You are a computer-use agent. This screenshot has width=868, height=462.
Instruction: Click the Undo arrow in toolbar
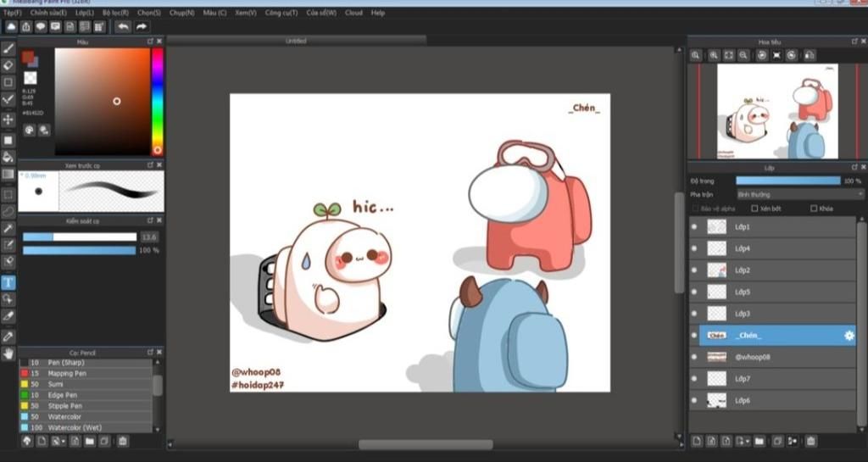coord(123,26)
